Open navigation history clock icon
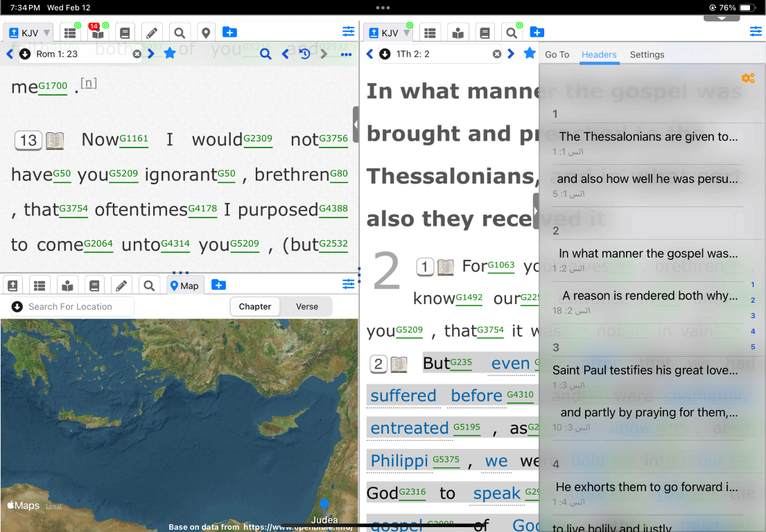Viewport: 766px width, 532px height. point(304,54)
